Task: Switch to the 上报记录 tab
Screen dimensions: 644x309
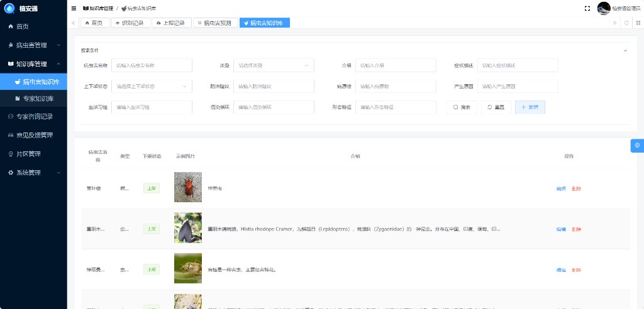Action: (x=172, y=23)
